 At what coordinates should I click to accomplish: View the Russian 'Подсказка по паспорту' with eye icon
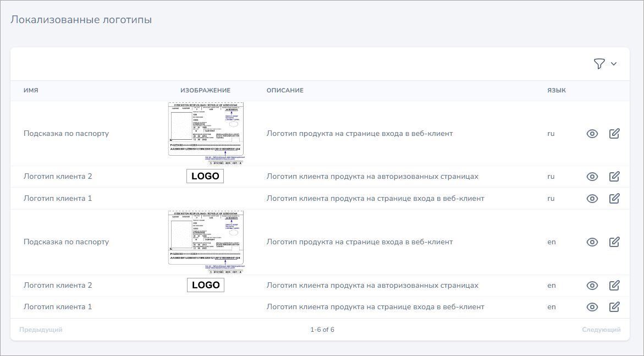(x=592, y=133)
